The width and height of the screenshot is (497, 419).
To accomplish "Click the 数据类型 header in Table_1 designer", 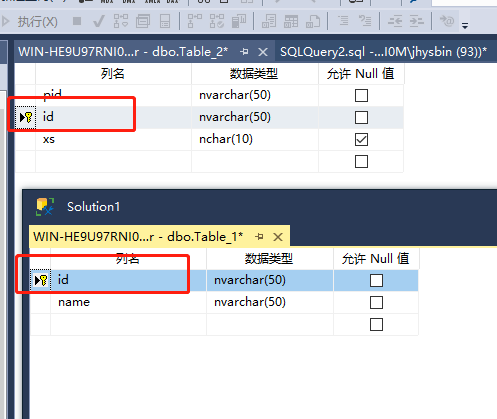I will [x=270, y=259].
